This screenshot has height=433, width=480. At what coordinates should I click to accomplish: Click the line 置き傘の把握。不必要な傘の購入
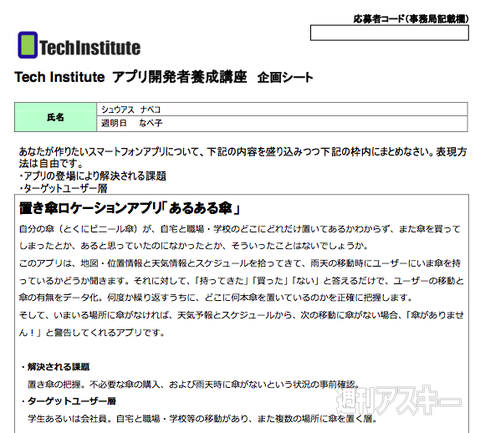194,384
